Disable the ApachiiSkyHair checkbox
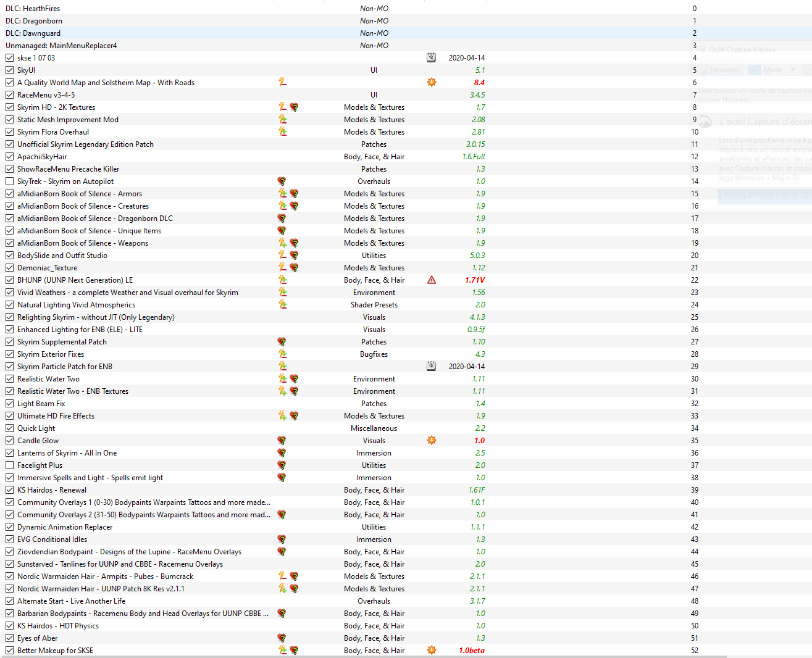Image resolution: width=812 pixels, height=658 pixels. coord(9,156)
